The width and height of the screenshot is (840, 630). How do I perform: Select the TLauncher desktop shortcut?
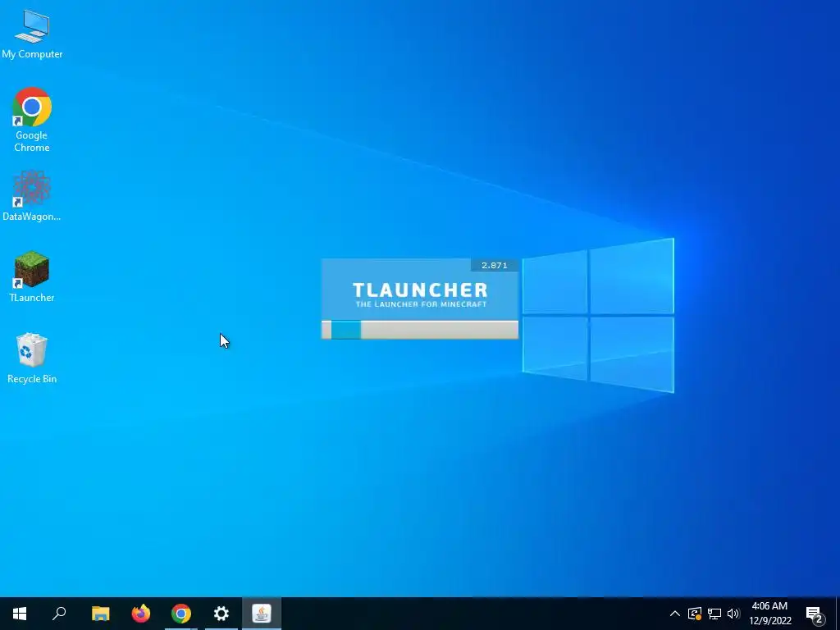(32, 276)
